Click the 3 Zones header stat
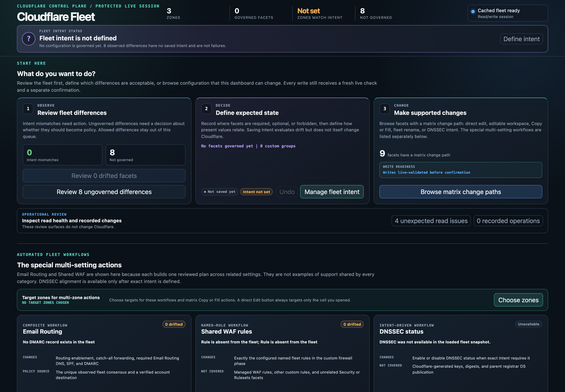This screenshot has width=565, height=392. coord(173,14)
